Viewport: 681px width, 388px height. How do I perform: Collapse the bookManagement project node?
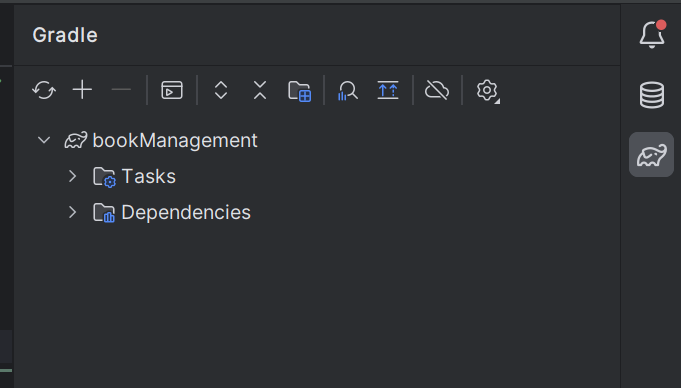44,140
